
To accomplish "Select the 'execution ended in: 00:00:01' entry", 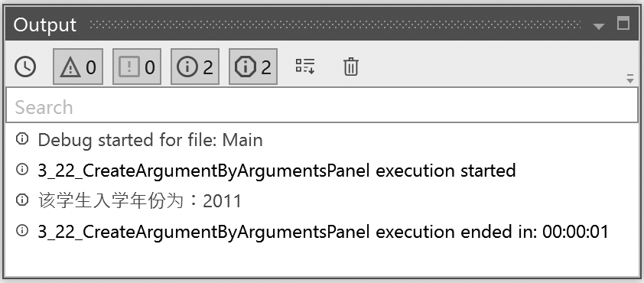I will (x=322, y=231).
